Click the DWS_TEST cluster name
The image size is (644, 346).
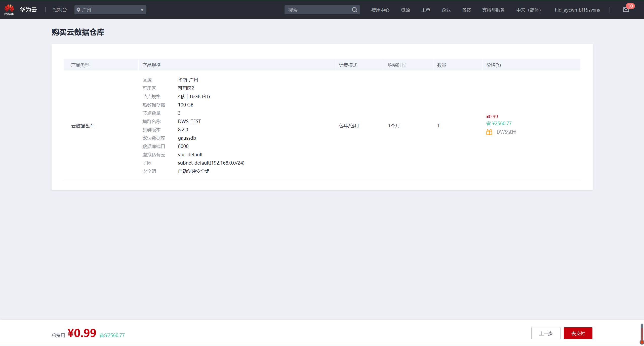[189, 122]
